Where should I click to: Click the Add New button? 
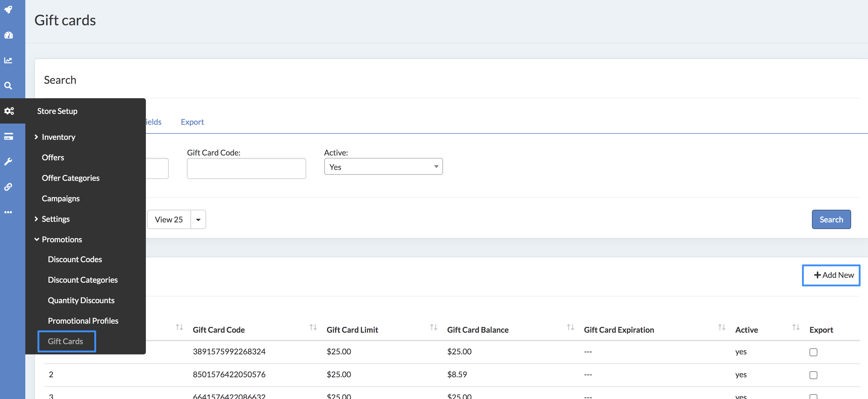(831, 275)
